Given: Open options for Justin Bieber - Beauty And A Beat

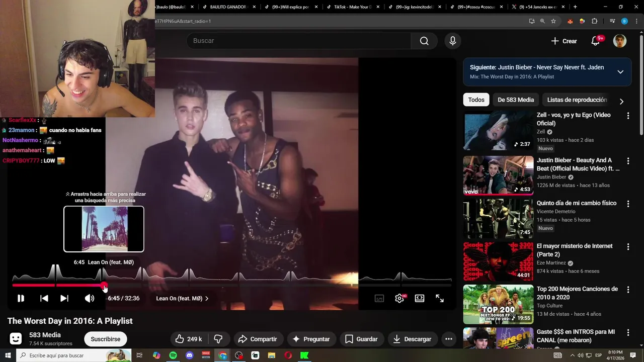Looking at the screenshot, I should (628, 161).
